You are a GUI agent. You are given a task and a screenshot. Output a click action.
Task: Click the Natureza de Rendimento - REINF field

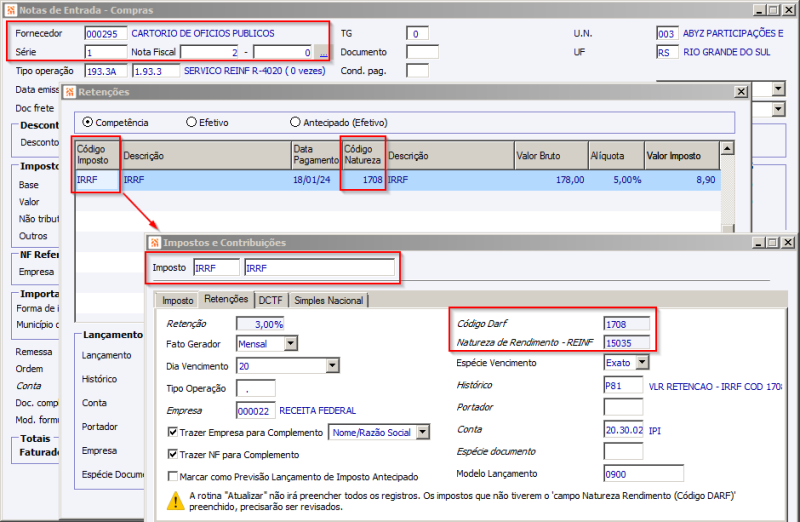tap(627, 343)
